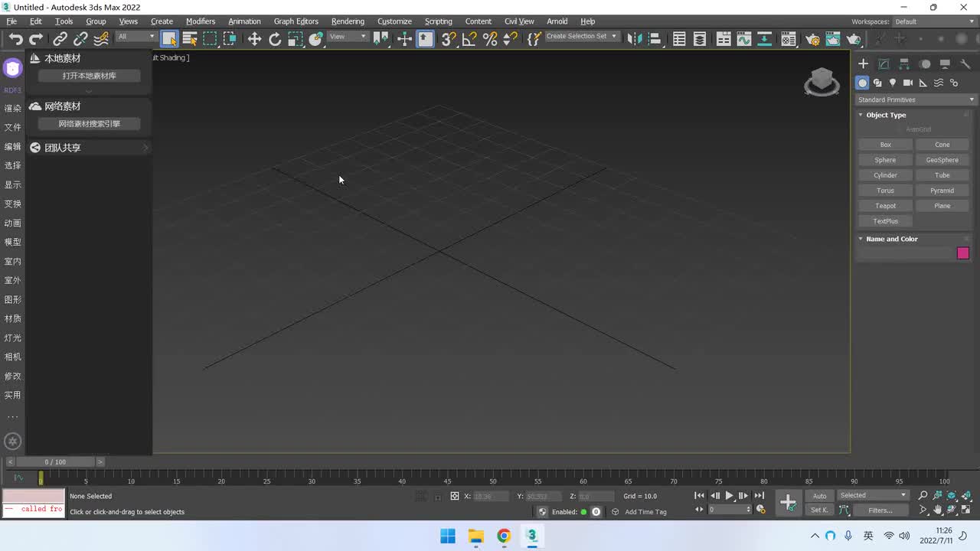980x551 pixels.
Task: Click the 打开本地素材库 button
Action: [x=90, y=76]
